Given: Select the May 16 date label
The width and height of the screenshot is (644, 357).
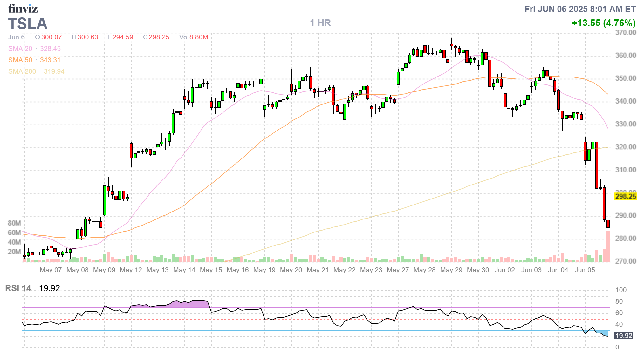Looking at the screenshot, I should [238, 270].
